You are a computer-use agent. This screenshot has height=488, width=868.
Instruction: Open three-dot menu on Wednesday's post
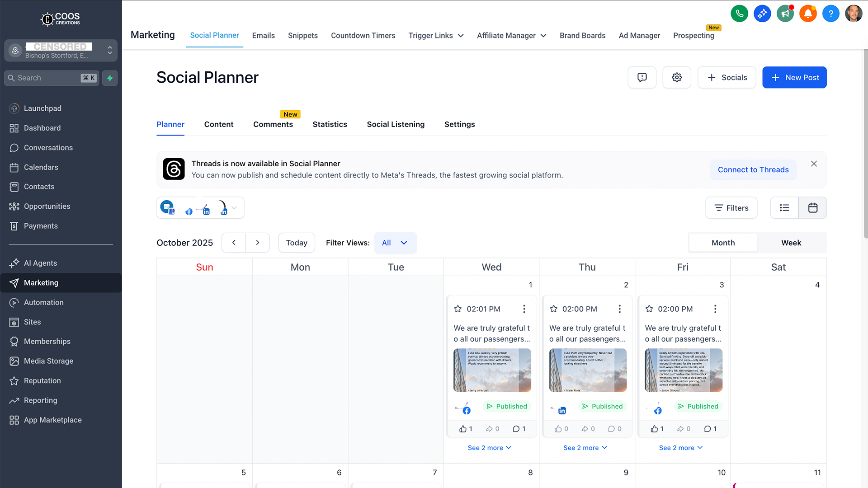pyautogui.click(x=524, y=309)
